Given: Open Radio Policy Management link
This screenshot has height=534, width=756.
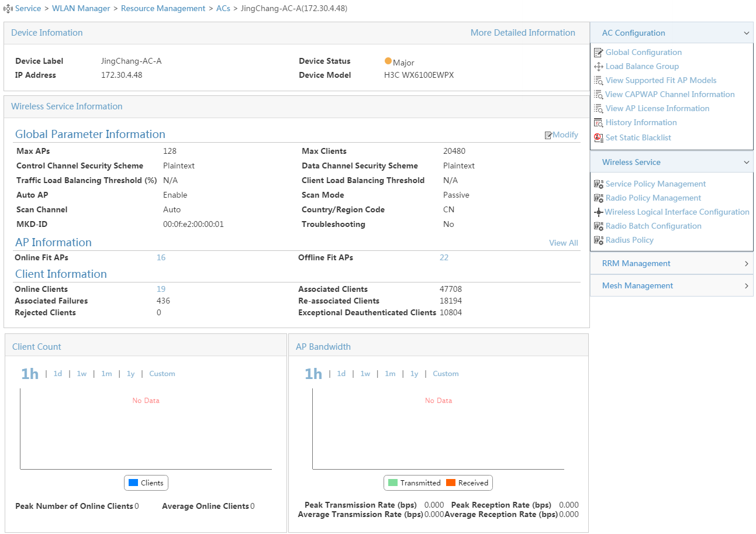Looking at the screenshot, I should [653, 198].
